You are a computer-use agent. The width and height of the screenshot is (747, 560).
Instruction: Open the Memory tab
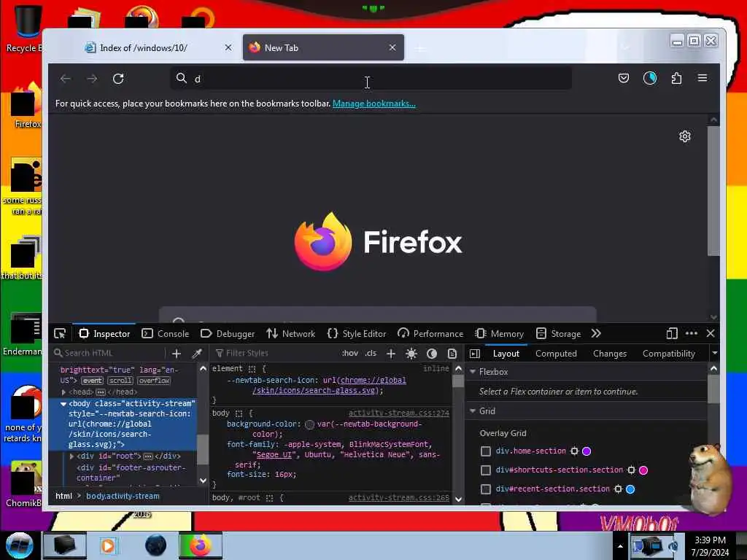point(499,334)
